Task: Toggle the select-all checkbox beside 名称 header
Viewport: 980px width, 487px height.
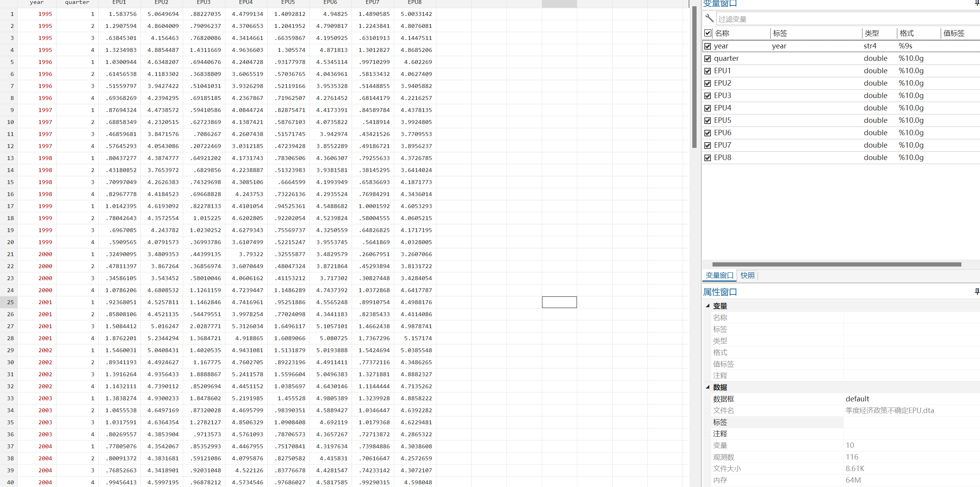Action: [x=708, y=33]
